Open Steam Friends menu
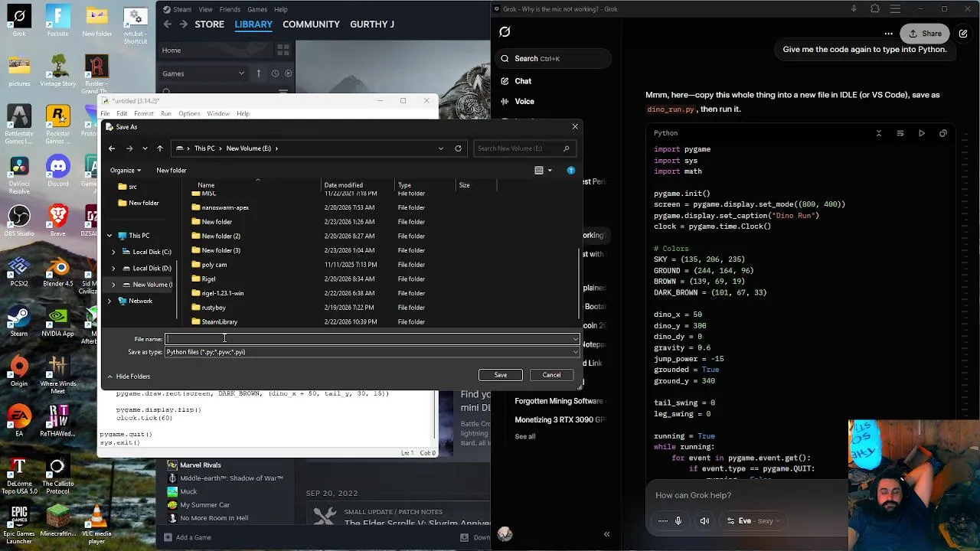Image resolution: width=980 pixels, height=551 pixels. [x=230, y=9]
